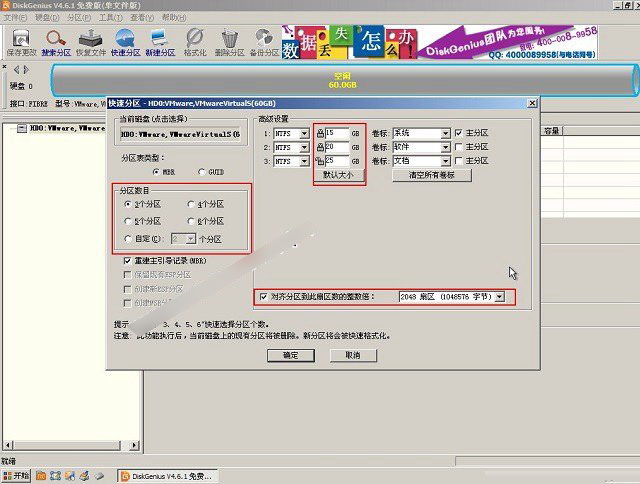Open the 帮助(H) menu
The width and height of the screenshot is (640, 484).
[x=174, y=18]
